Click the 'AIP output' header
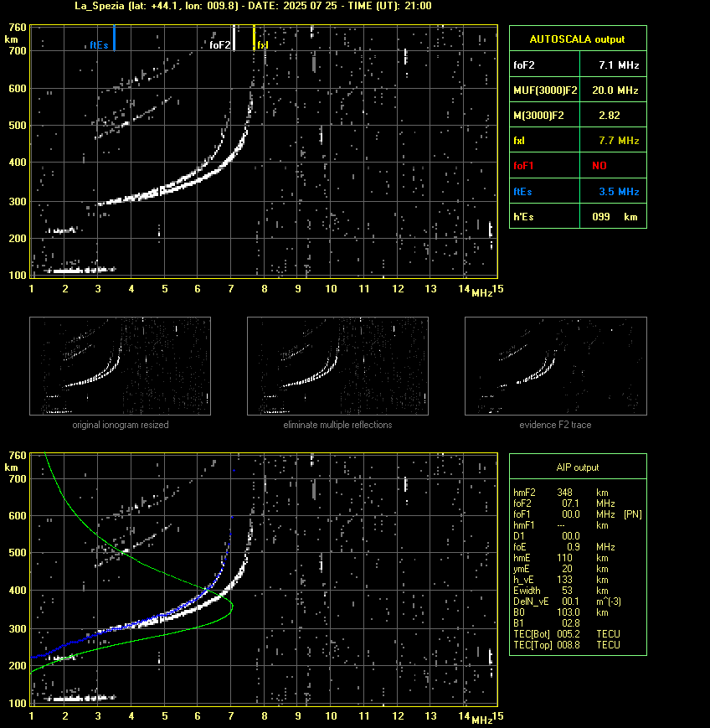 (x=577, y=467)
